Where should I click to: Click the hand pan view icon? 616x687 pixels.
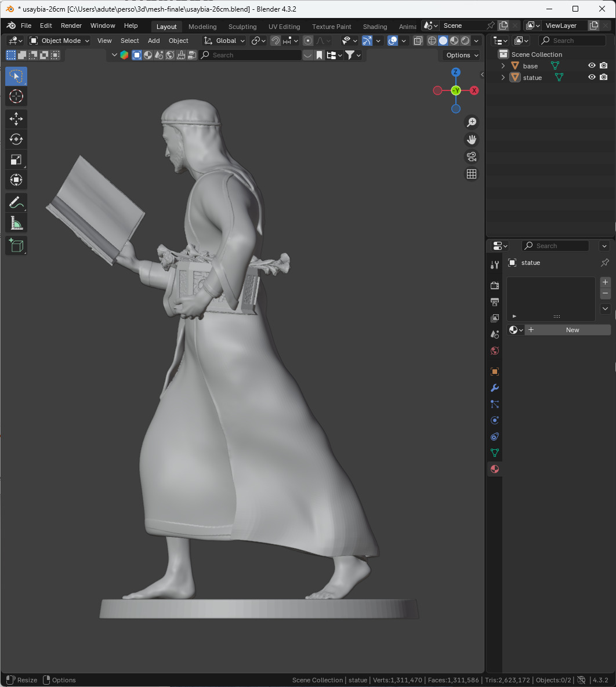[x=472, y=139]
